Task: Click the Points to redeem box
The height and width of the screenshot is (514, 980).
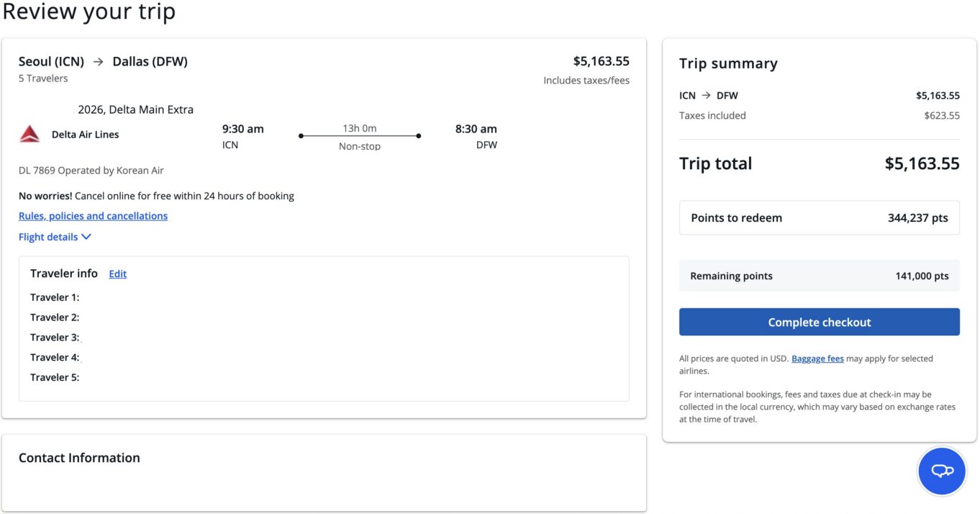Action: click(x=819, y=218)
